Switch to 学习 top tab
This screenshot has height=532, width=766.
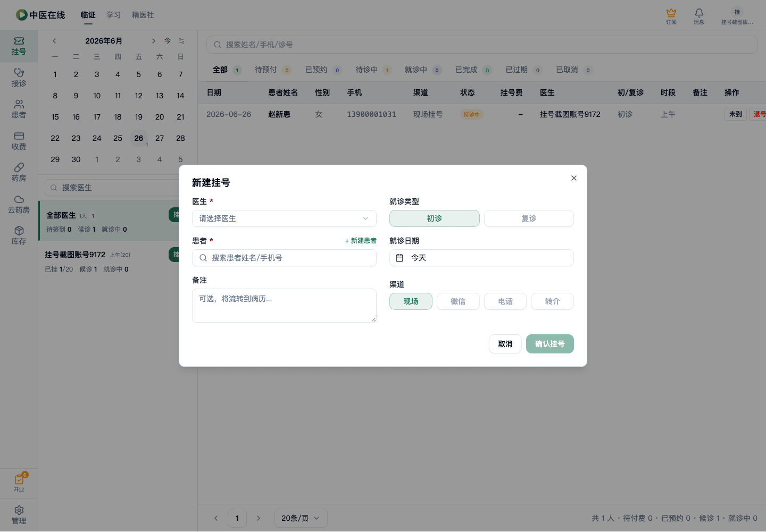coord(114,15)
